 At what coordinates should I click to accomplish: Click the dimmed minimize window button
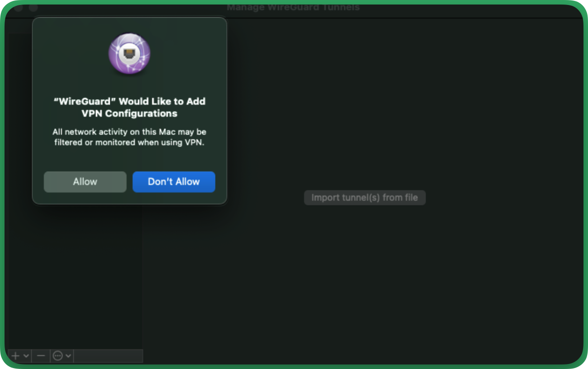pyautogui.click(x=33, y=8)
